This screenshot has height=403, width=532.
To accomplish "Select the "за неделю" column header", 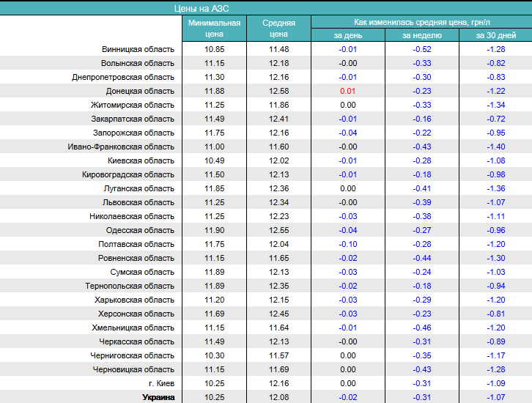I will click(x=421, y=35).
